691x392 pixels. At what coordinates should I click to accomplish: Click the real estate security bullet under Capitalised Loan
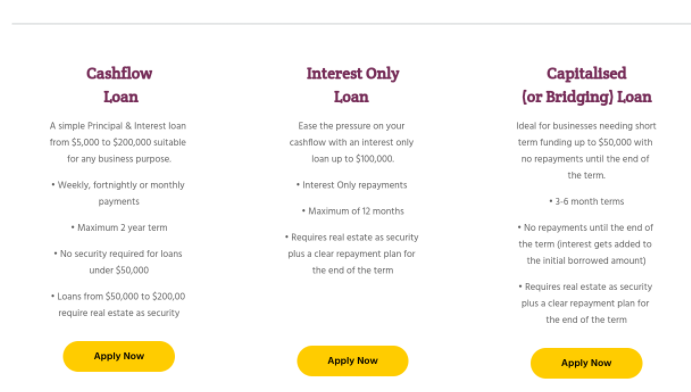pyautogui.click(x=585, y=303)
